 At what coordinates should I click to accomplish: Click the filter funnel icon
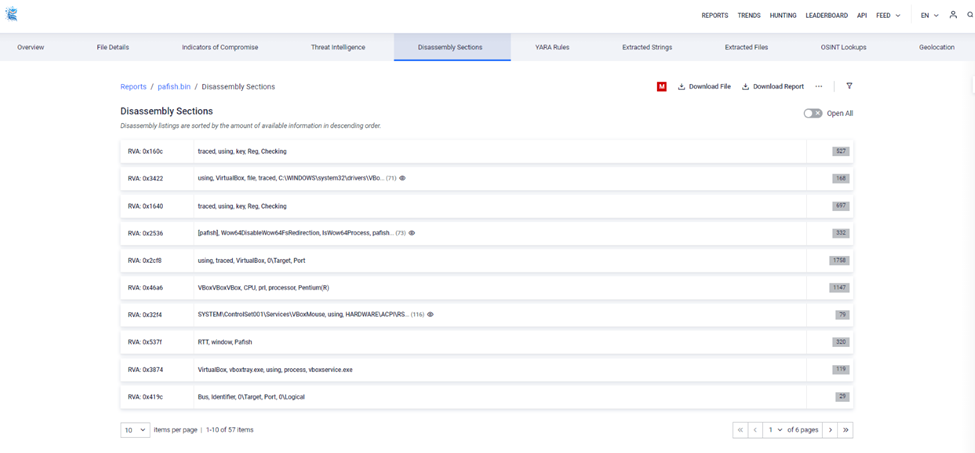(849, 87)
